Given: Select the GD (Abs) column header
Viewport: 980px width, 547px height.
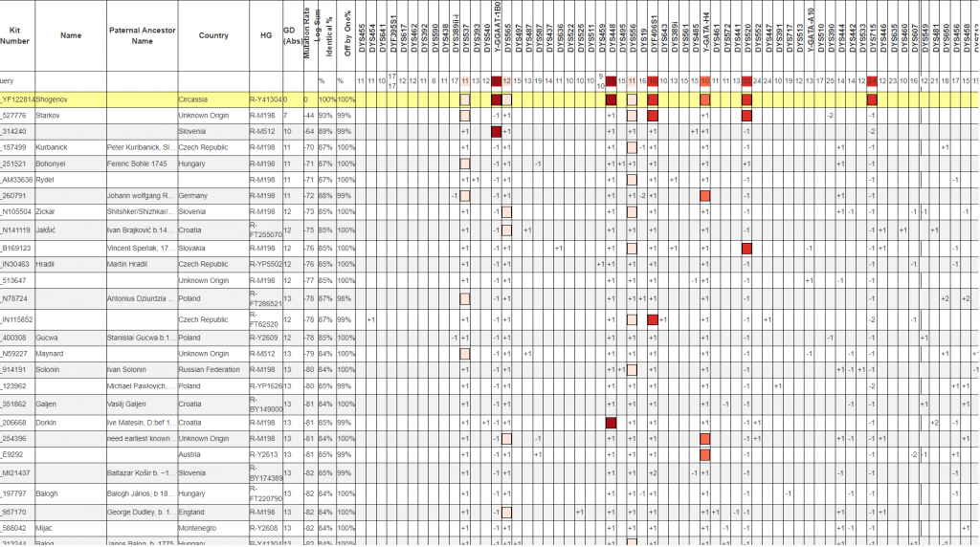Looking at the screenshot, I should coord(289,35).
